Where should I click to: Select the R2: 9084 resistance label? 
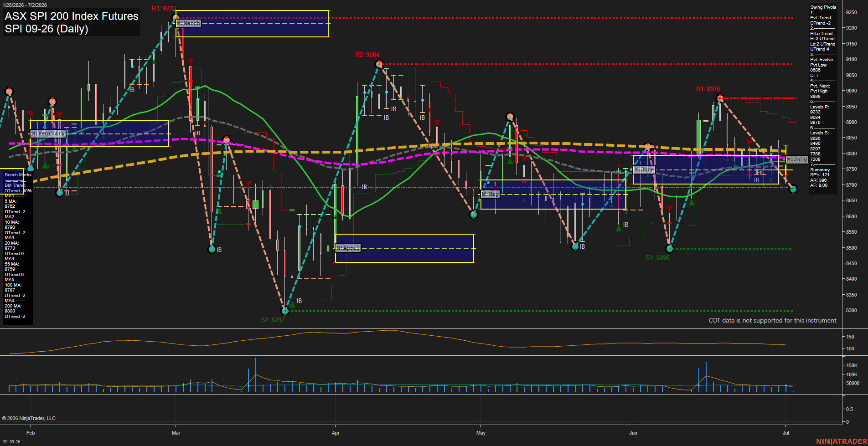[367, 55]
